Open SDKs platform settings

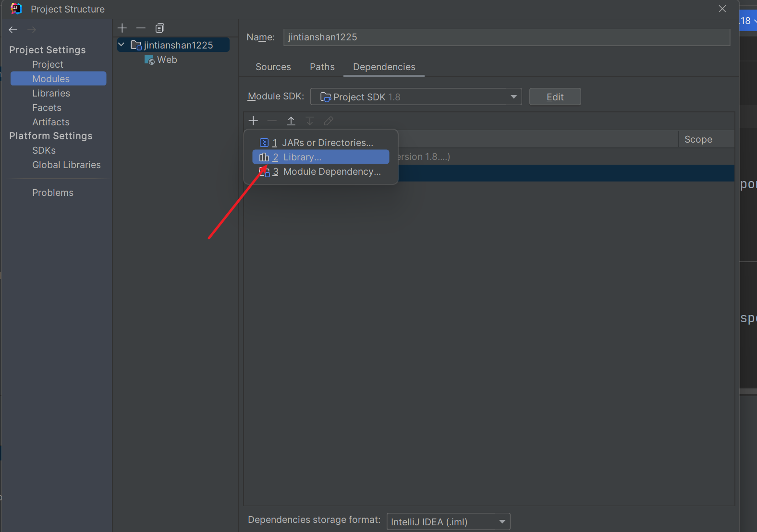[x=44, y=150]
